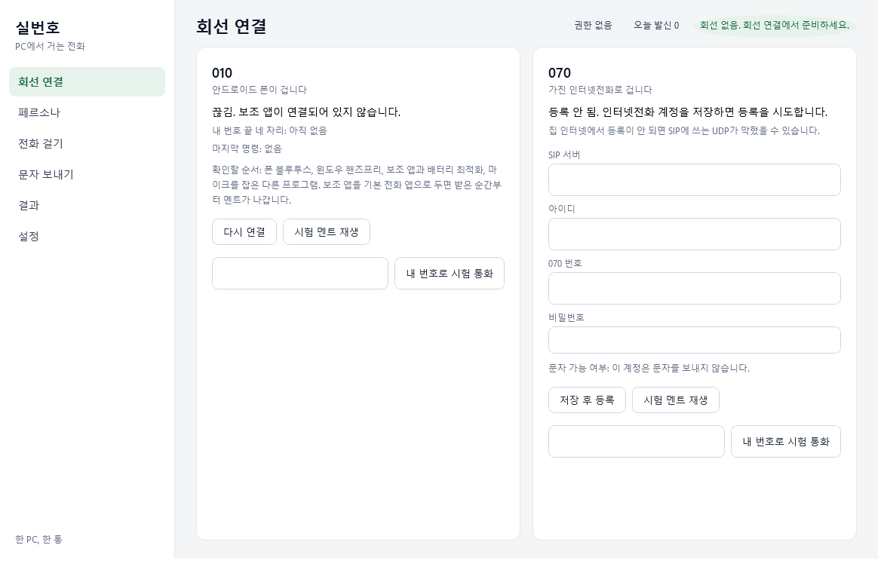Click the 회선 없음 status badge in the header
Viewport: 890px width, 588px height.
pyautogui.click(x=774, y=26)
